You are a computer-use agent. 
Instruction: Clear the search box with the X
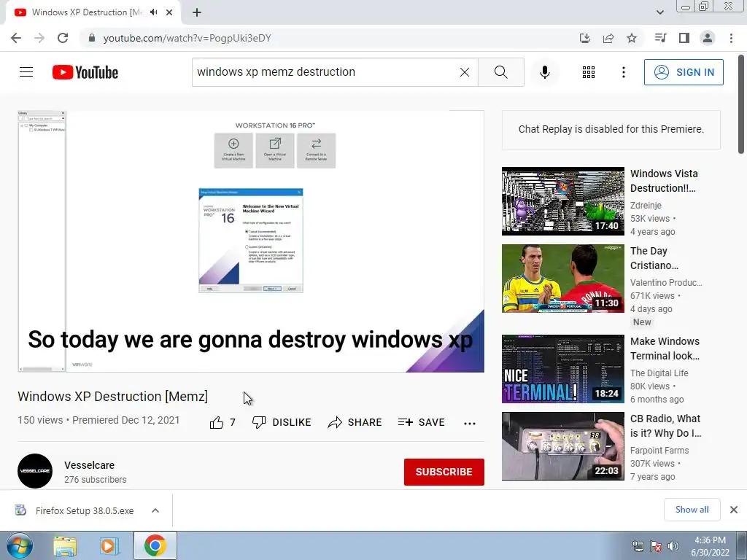(465, 72)
